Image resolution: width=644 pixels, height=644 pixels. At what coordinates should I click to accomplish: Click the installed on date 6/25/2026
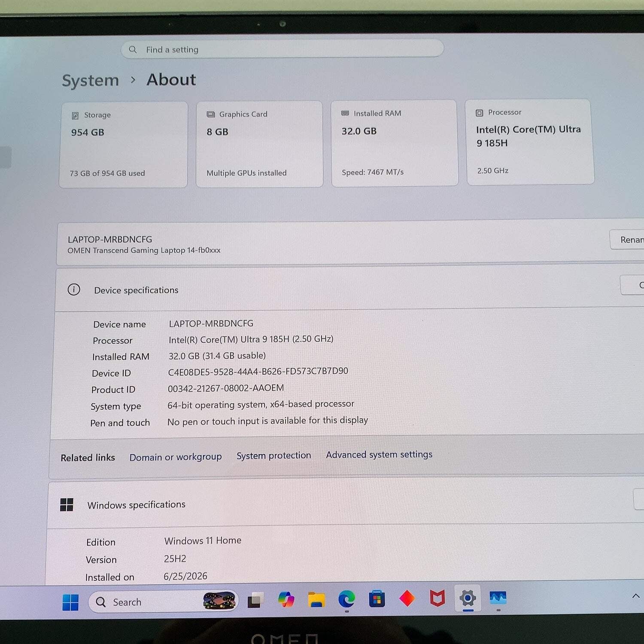pos(185,576)
